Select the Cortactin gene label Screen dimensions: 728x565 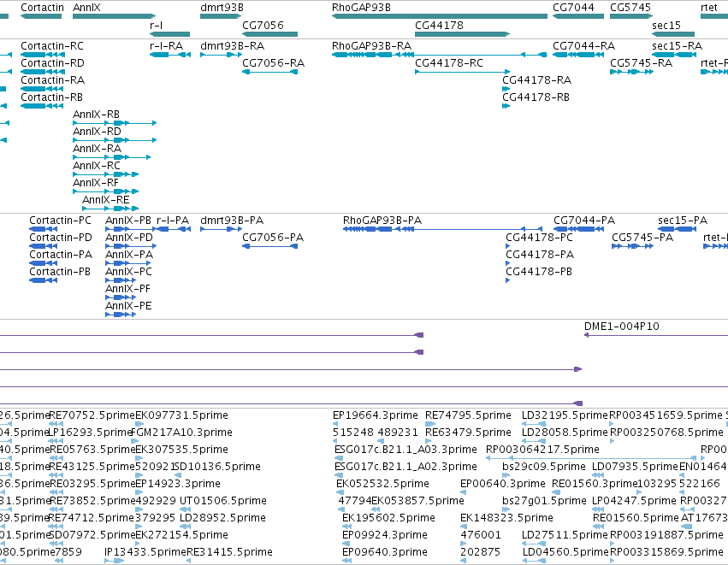(x=42, y=8)
